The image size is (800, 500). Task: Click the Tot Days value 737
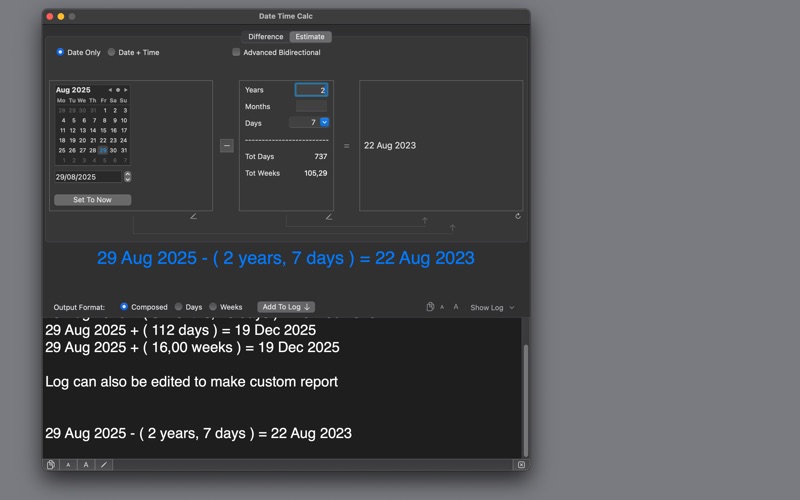pos(320,157)
